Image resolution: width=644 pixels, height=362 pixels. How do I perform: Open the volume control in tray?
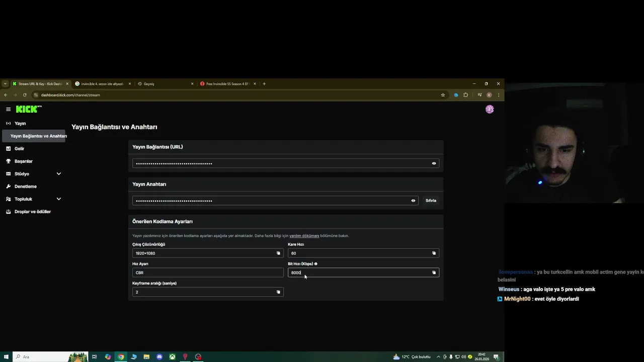[463, 357]
